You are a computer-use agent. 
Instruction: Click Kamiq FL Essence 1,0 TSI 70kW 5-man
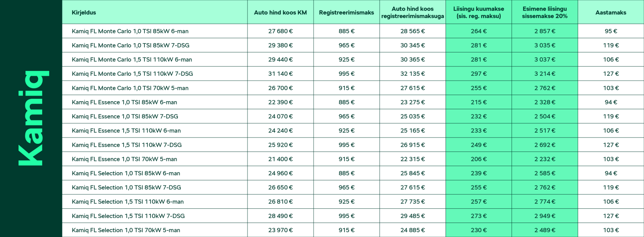[x=124, y=159]
